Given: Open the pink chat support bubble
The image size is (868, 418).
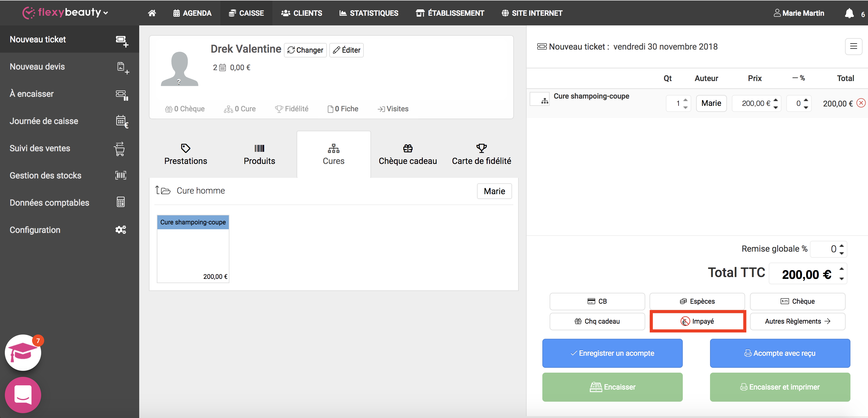Looking at the screenshot, I should [23, 395].
